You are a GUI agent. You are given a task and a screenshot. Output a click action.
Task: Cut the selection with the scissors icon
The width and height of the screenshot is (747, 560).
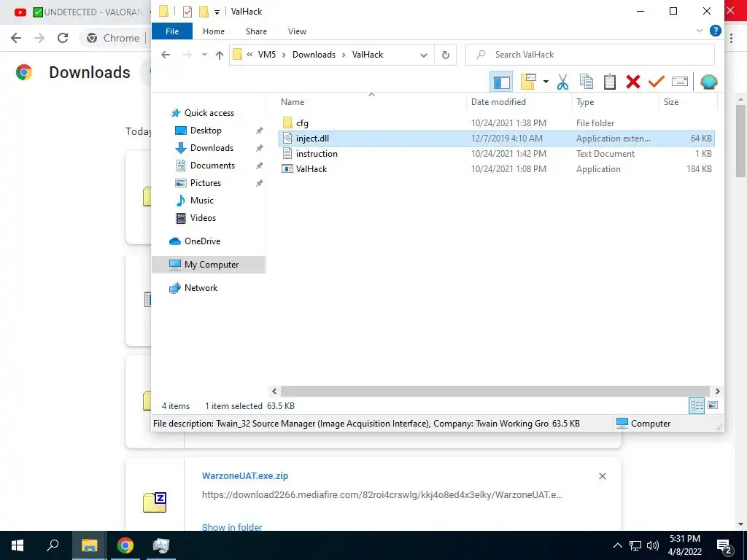[562, 82]
